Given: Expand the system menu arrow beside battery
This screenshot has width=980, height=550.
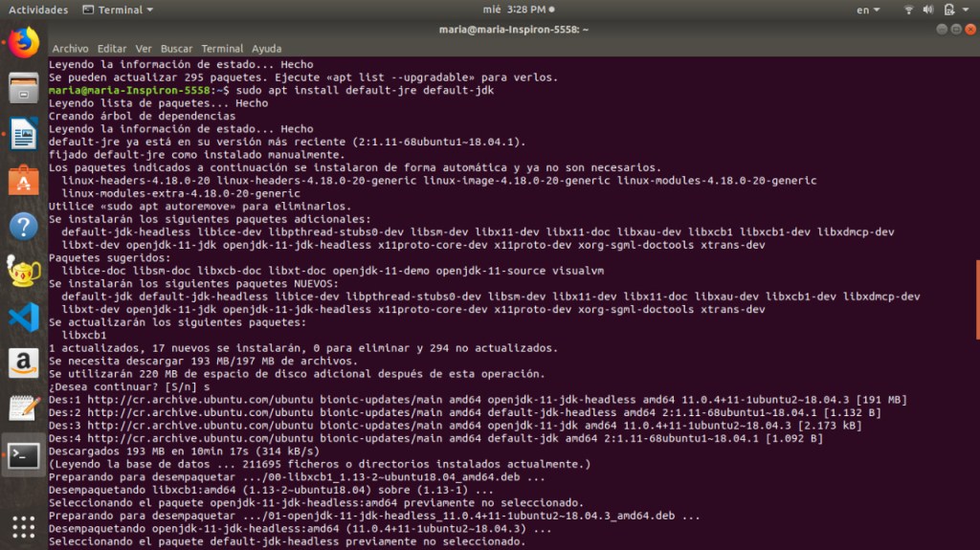Looking at the screenshot, I should [x=966, y=10].
